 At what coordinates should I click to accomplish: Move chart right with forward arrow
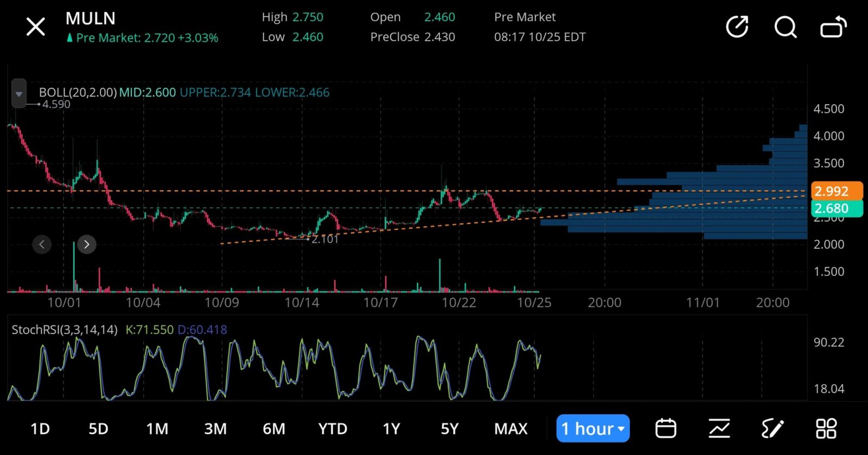[x=87, y=245]
